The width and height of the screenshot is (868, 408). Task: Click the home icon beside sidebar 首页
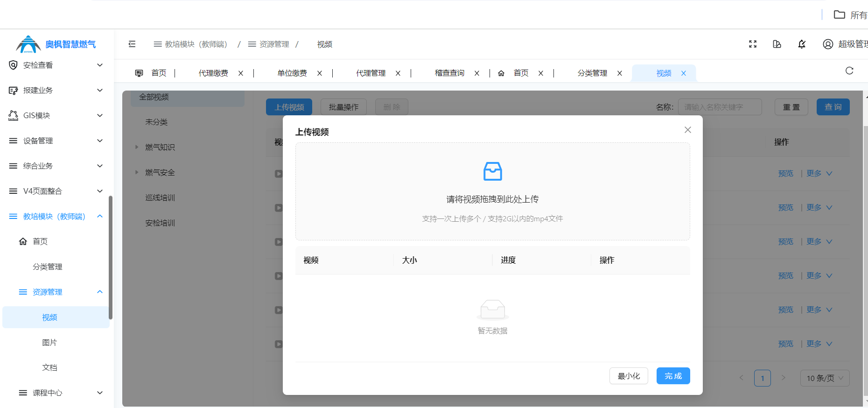click(x=23, y=241)
